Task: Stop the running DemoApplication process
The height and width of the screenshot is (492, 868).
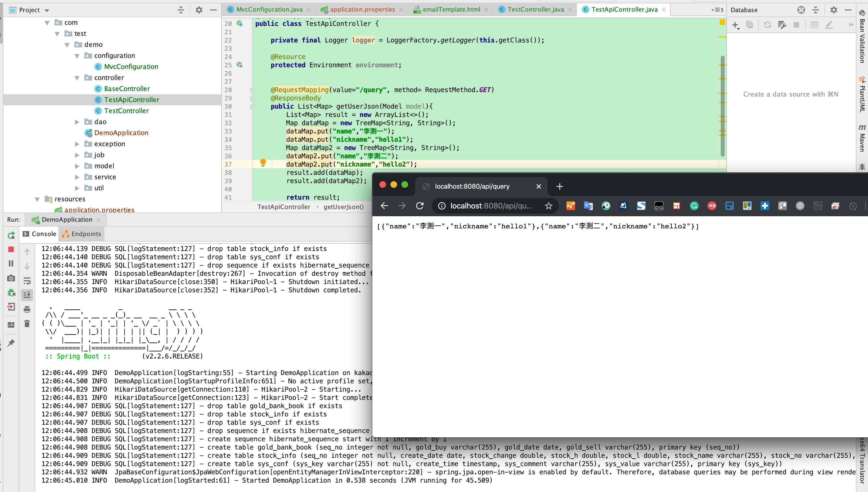Action: (11, 249)
